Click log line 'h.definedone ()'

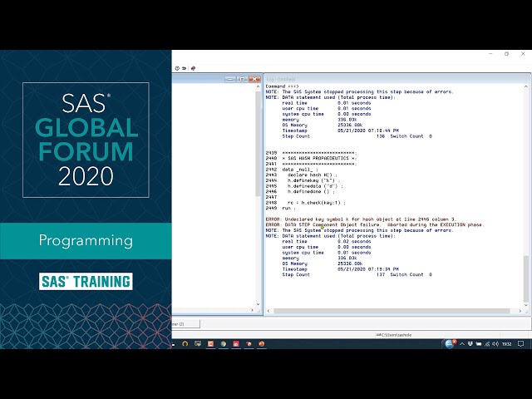tap(311, 191)
